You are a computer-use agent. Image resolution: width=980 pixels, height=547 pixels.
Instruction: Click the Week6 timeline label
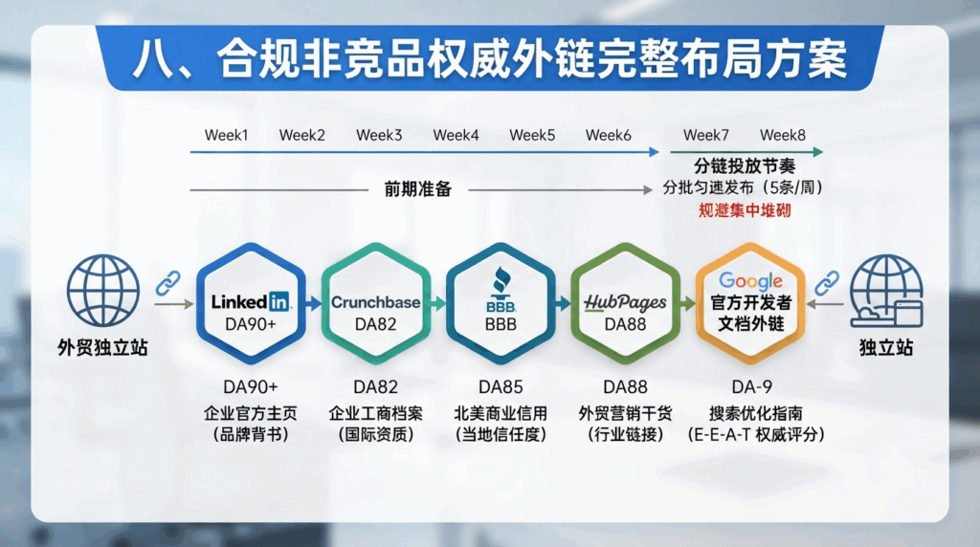coord(608,135)
